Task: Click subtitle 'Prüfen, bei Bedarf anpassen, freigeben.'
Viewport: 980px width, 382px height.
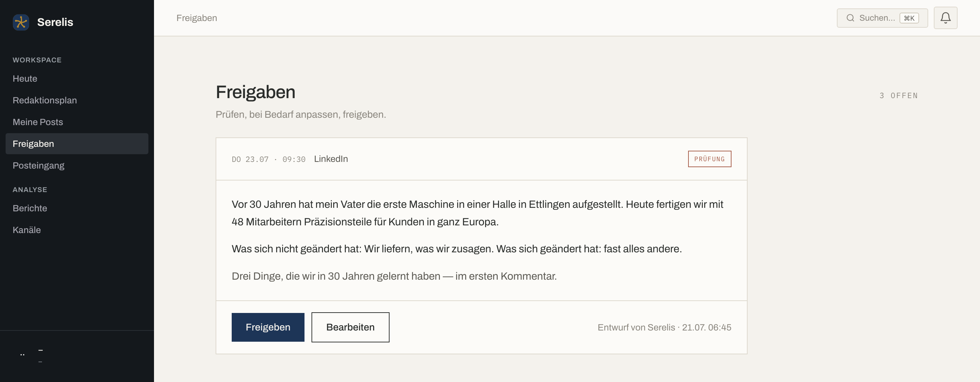Action: (301, 115)
